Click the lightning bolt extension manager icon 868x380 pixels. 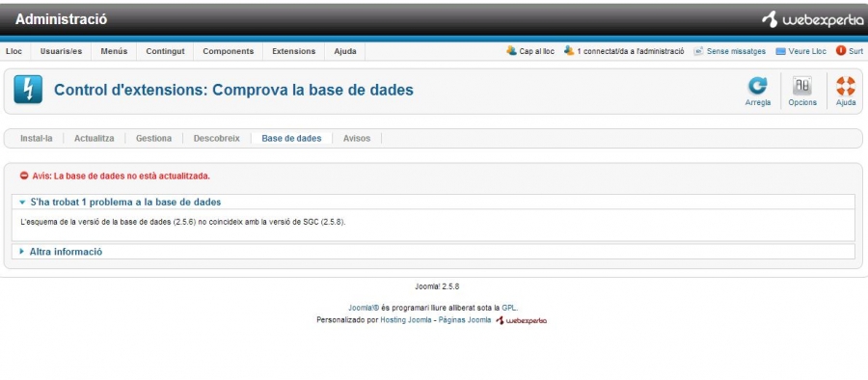coord(28,89)
